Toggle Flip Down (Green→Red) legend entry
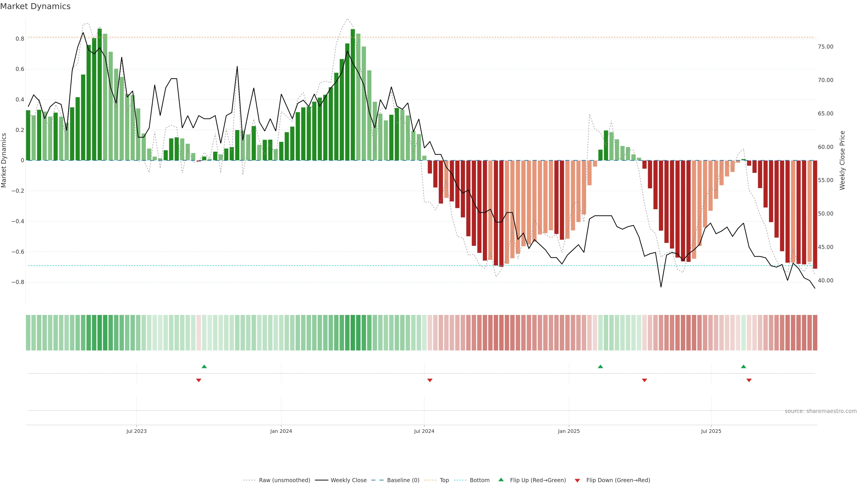This screenshot has height=488, width=868. pos(618,480)
